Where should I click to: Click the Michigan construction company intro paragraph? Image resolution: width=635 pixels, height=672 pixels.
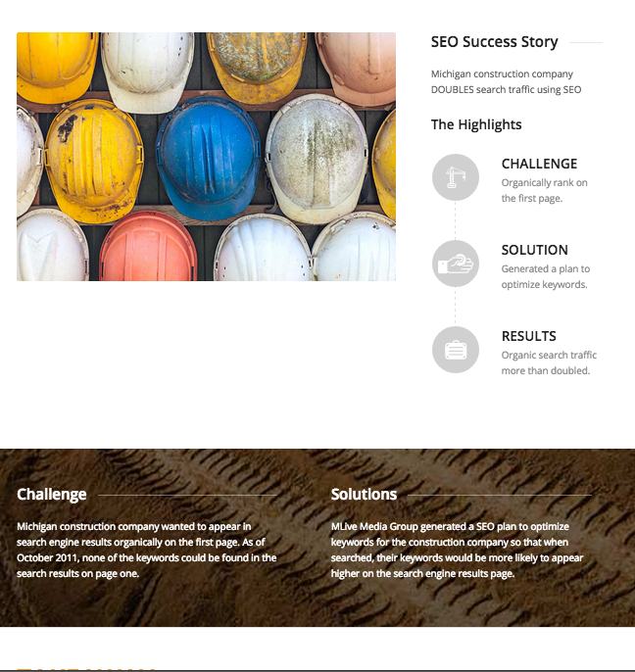click(506, 82)
